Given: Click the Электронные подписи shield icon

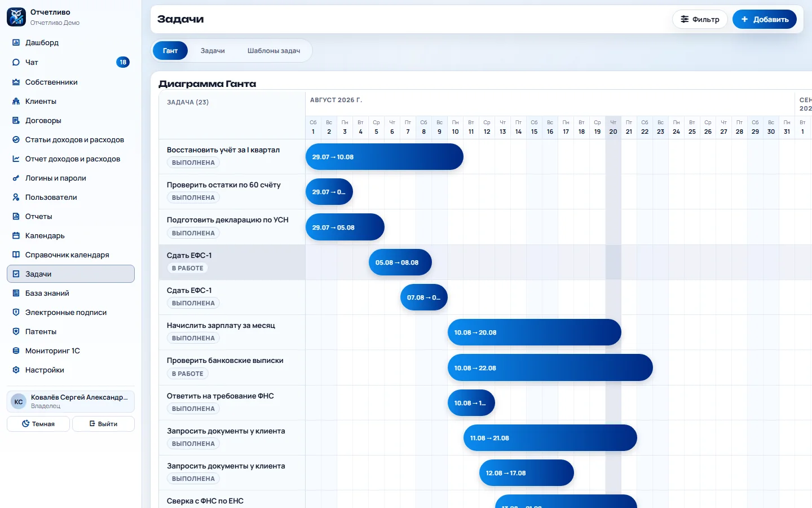Looking at the screenshot, I should pyautogui.click(x=16, y=312).
